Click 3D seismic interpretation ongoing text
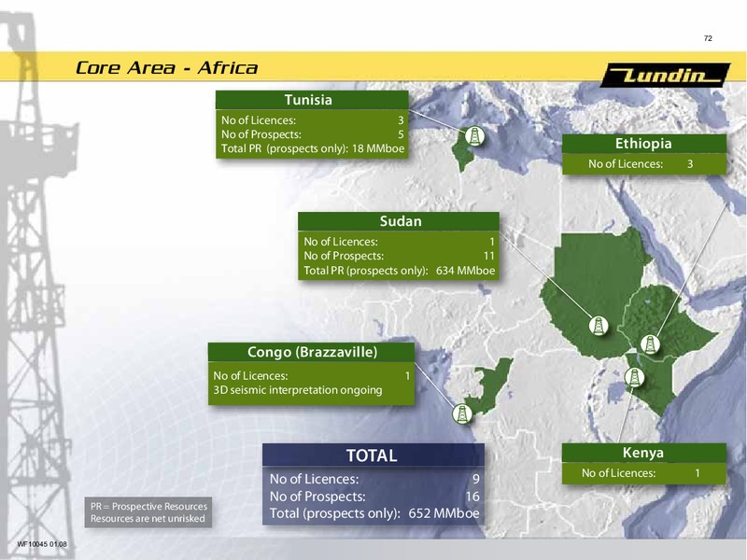 coord(298,390)
